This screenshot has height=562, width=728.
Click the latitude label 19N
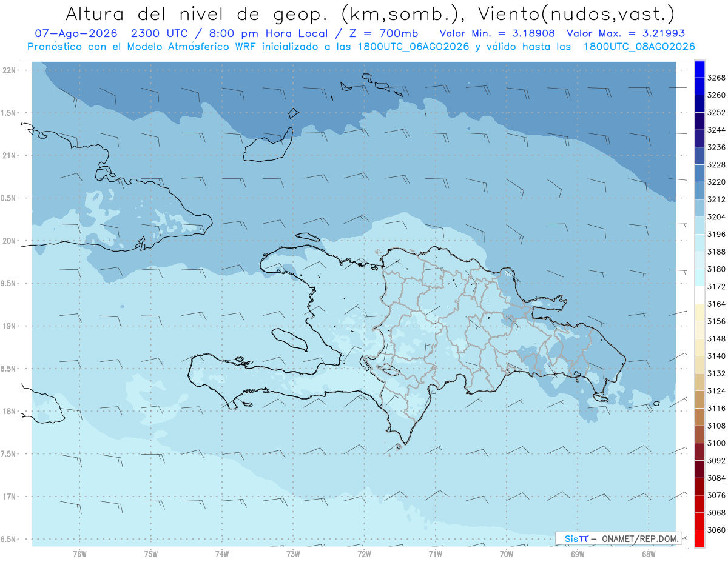click(9, 326)
